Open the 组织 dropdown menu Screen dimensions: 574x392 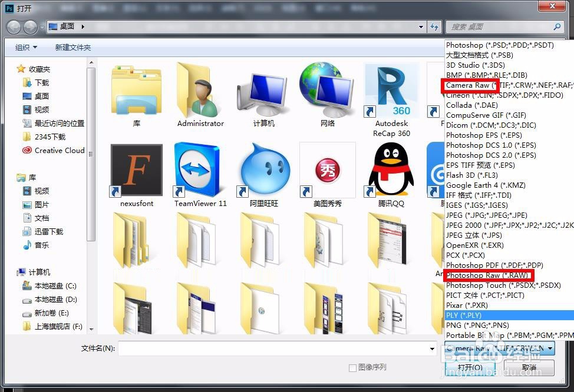(x=26, y=47)
